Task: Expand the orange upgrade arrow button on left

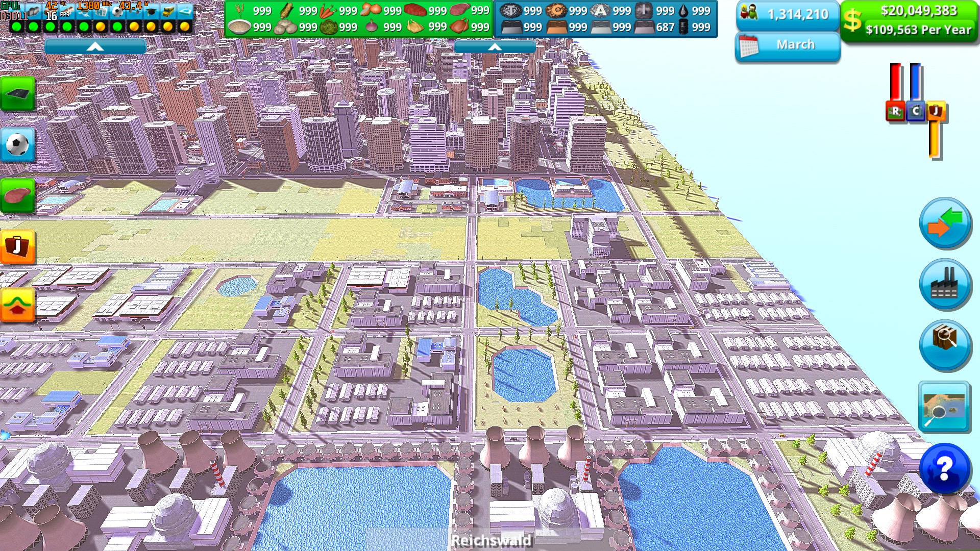Action: 17,305
